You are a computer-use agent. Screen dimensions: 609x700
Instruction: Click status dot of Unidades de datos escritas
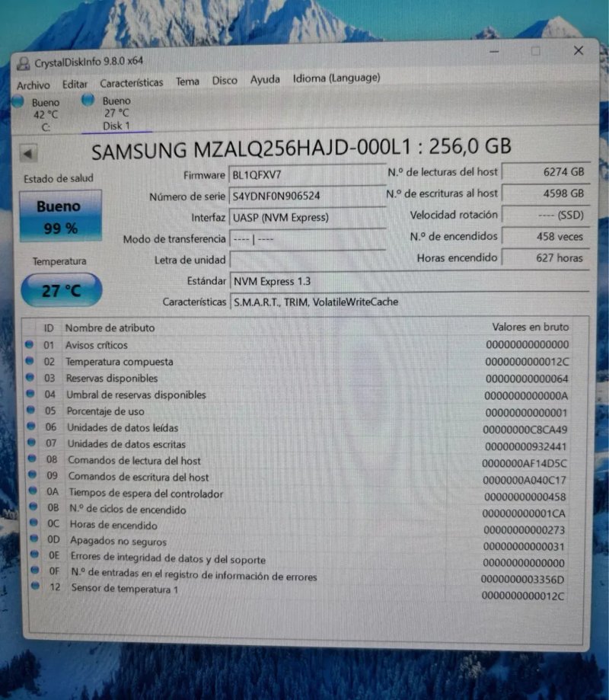tap(32, 443)
